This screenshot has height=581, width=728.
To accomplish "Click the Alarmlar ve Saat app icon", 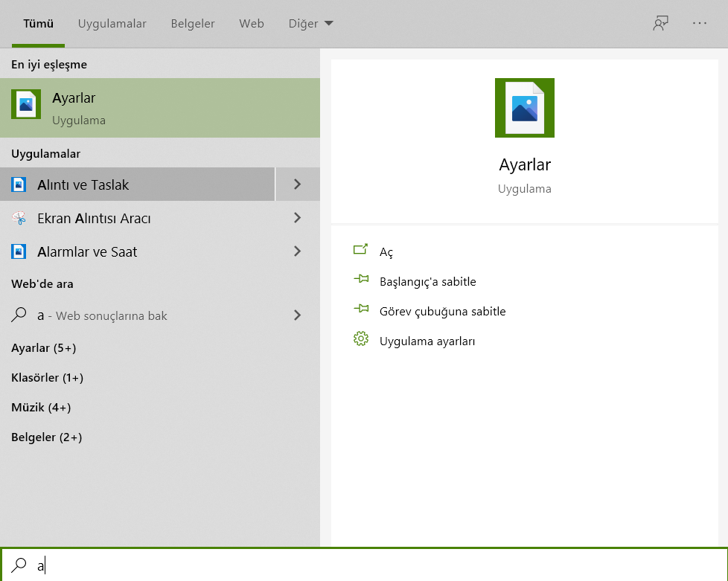I will pos(19,251).
